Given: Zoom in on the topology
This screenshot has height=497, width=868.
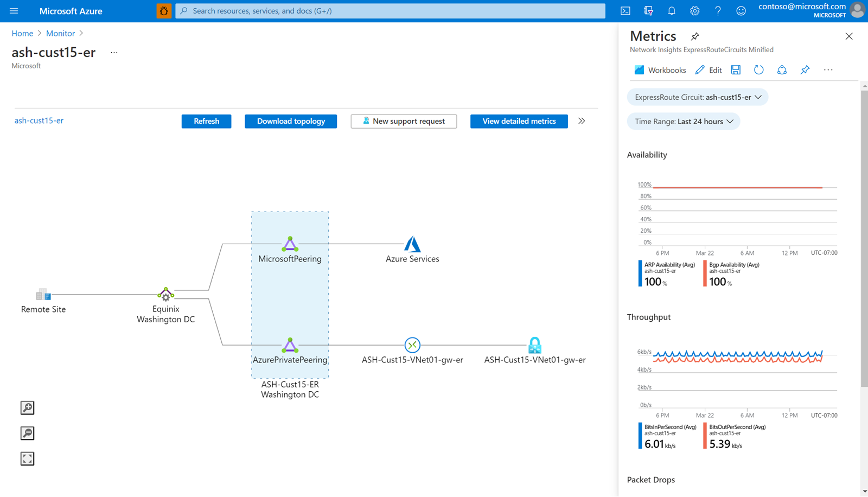Looking at the screenshot, I should point(27,408).
